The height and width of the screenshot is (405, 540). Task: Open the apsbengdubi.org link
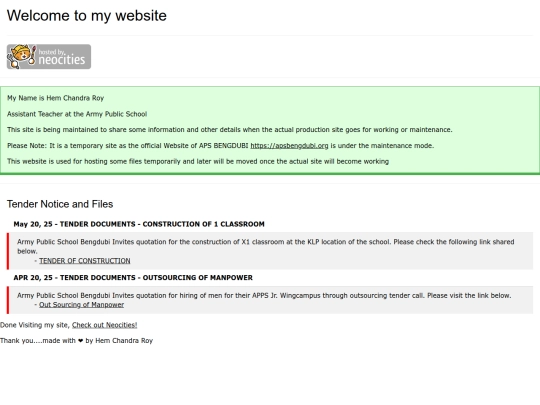[289, 146]
